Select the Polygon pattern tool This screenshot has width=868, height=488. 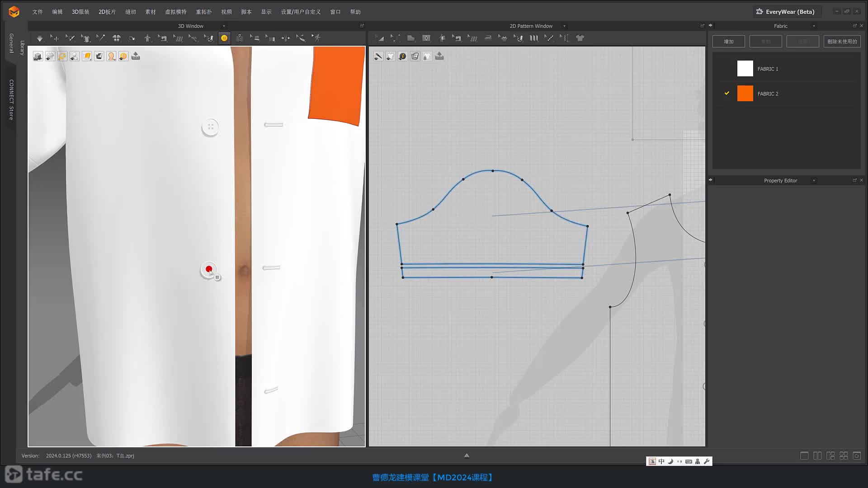tap(410, 38)
